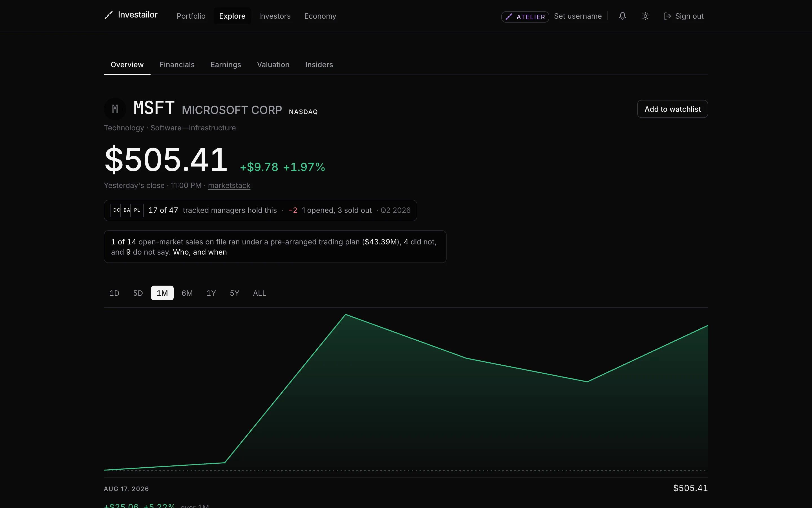Click the $505.41 headline price

[x=166, y=159]
